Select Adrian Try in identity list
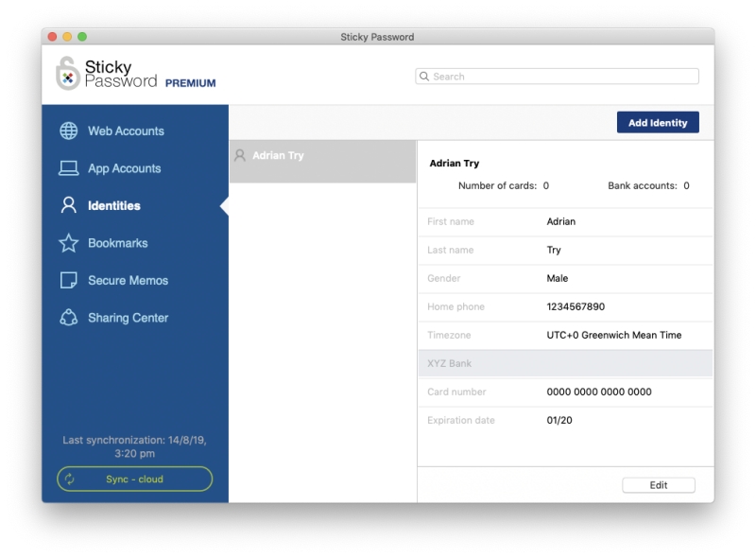 tap(322, 161)
